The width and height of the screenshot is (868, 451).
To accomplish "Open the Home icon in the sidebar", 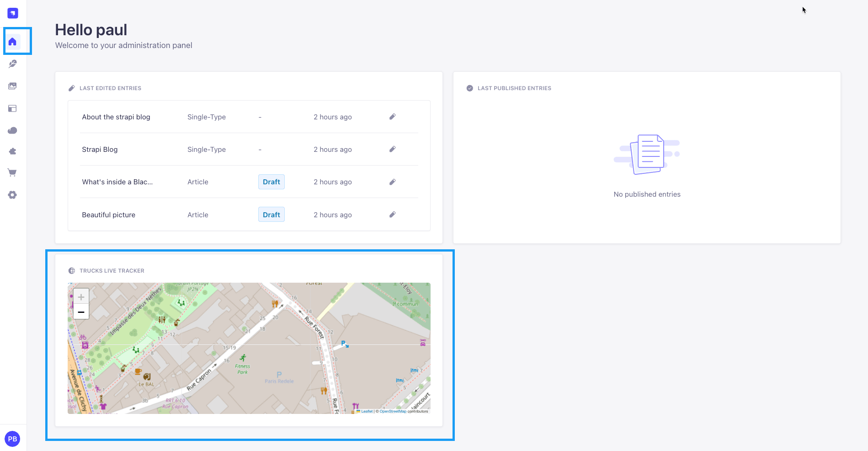I will coord(12,42).
